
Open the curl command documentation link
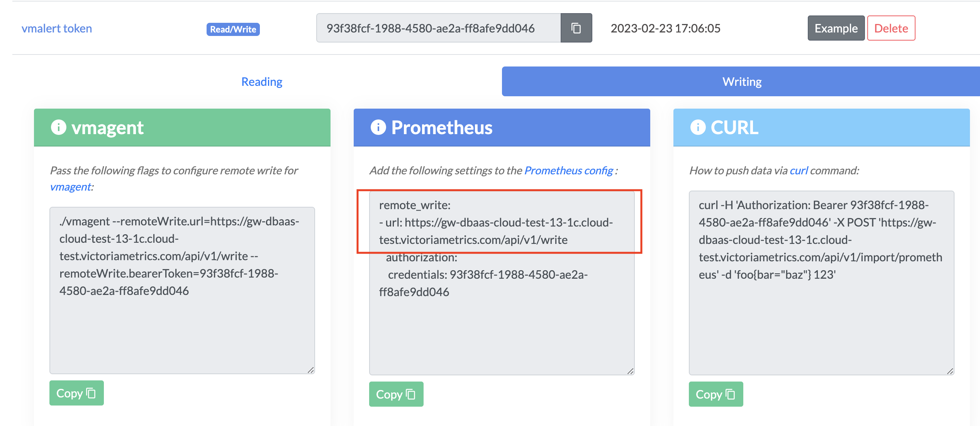point(799,170)
